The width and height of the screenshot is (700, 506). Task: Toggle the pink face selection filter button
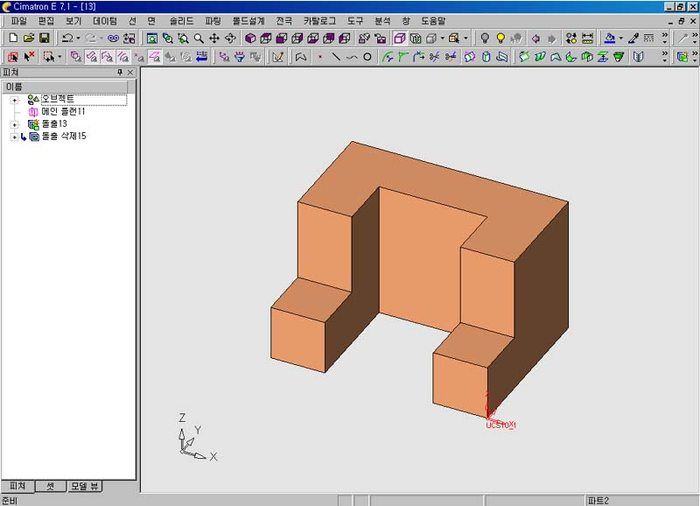155,57
